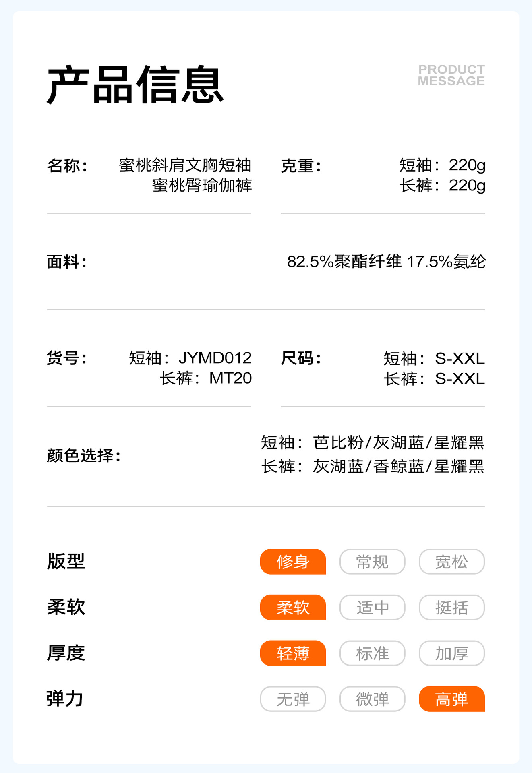Click the 颜色选择 label

point(84,456)
